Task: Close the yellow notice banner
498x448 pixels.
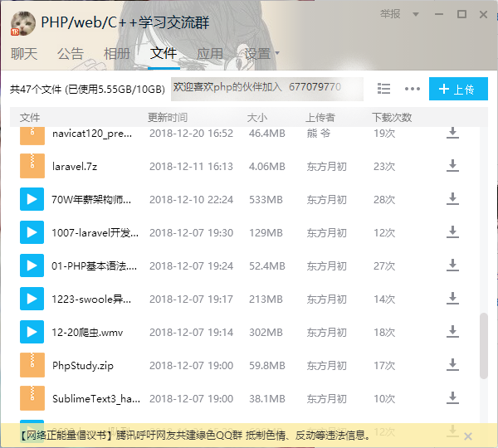Action: click(468, 436)
